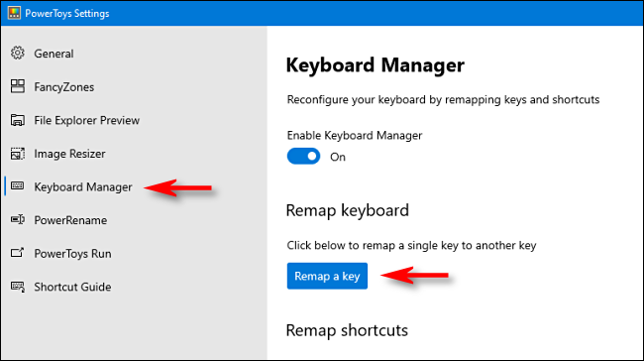The width and height of the screenshot is (644, 361).
Task: Select the Image Resizer icon
Action: [18, 154]
